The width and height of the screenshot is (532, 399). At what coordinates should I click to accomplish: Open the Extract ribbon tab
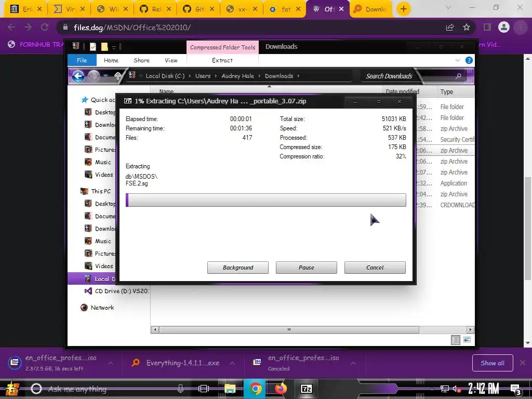(x=222, y=60)
